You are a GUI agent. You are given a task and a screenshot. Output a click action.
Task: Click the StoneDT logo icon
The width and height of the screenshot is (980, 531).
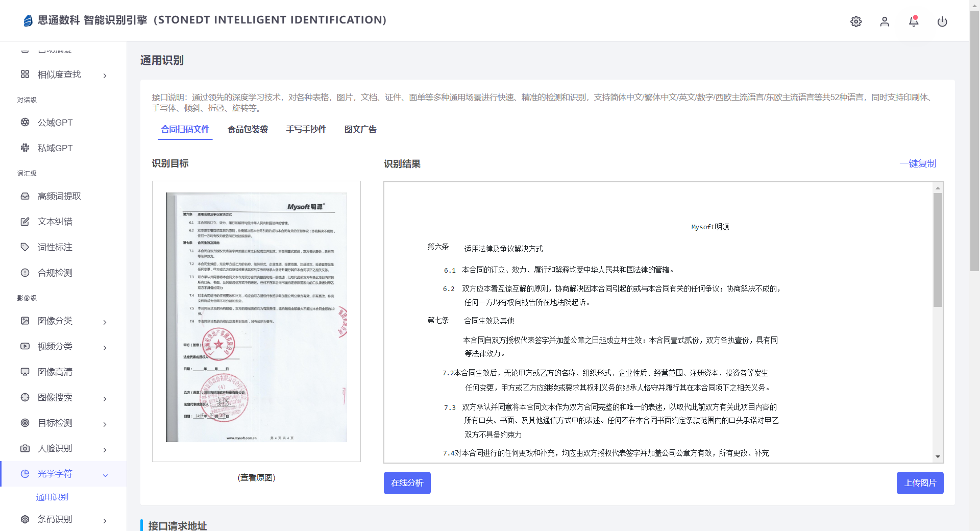[x=28, y=20]
